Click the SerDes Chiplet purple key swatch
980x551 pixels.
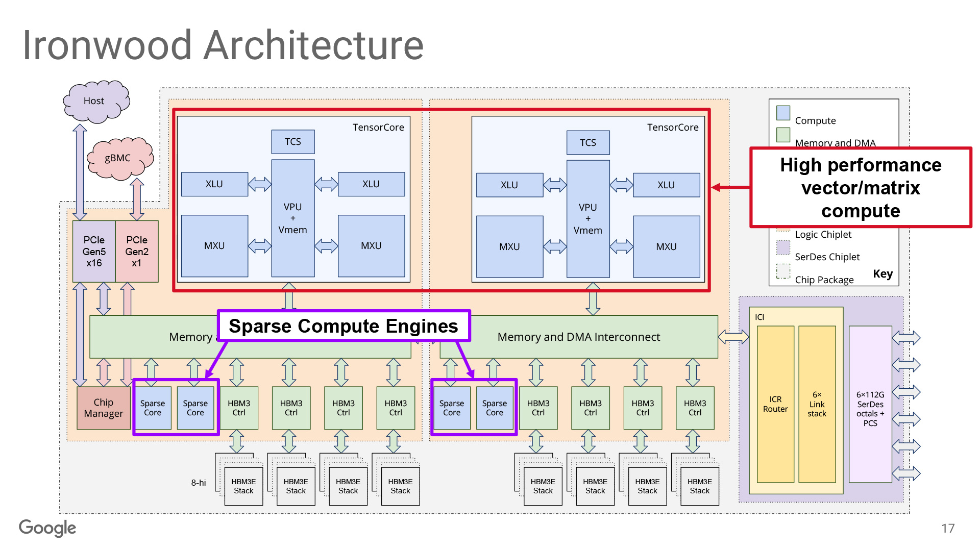click(x=783, y=248)
